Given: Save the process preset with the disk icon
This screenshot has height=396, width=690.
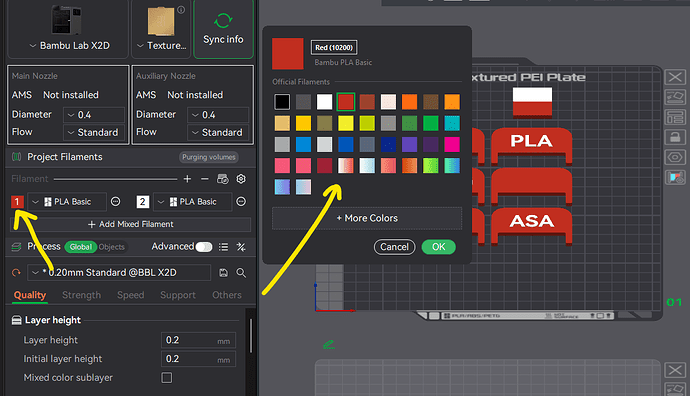Looking at the screenshot, I should click(x=224, y=273).
